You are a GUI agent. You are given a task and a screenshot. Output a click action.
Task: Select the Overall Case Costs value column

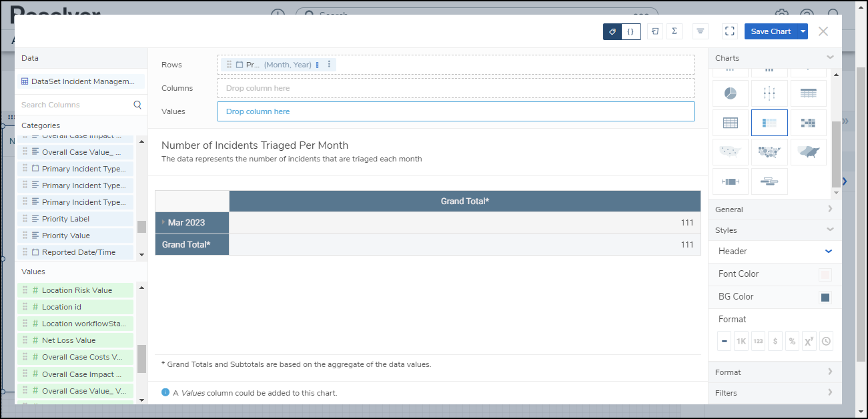pyautogui.click(x=75, y=357)
